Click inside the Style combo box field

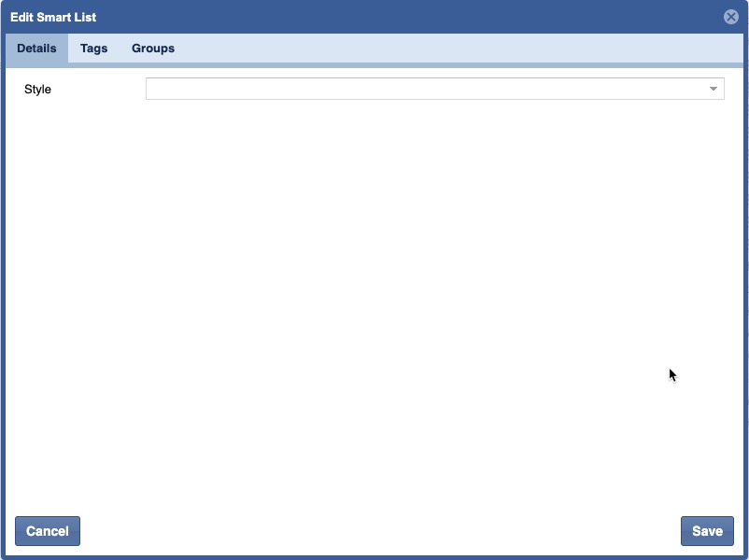click(x=420, y=89)
